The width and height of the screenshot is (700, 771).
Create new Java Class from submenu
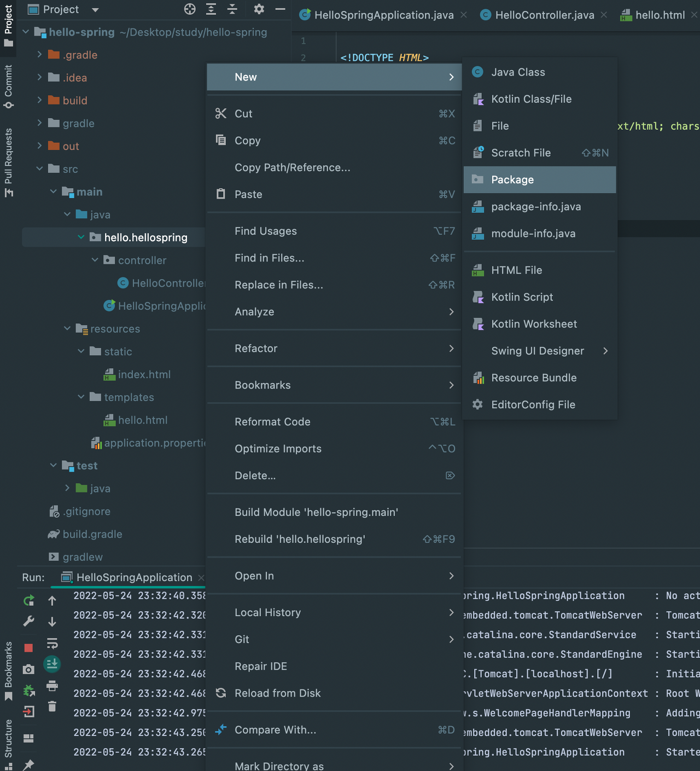540,72
